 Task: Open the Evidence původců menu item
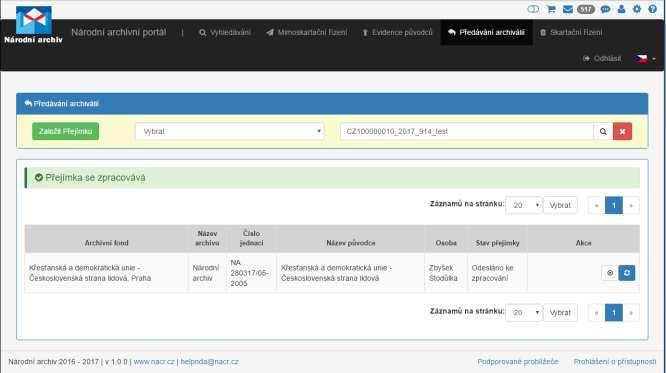click(x=397, y=32)
